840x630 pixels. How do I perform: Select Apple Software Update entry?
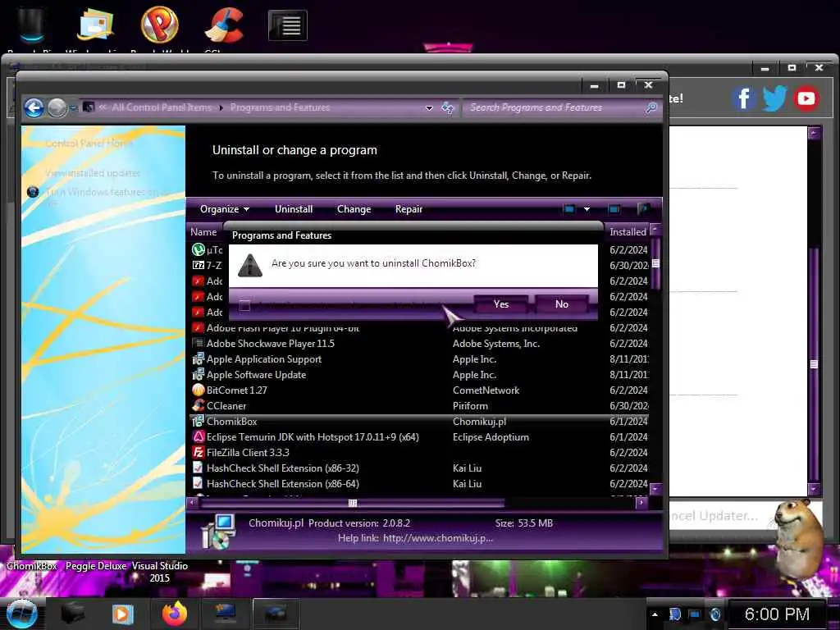(419, 374)
